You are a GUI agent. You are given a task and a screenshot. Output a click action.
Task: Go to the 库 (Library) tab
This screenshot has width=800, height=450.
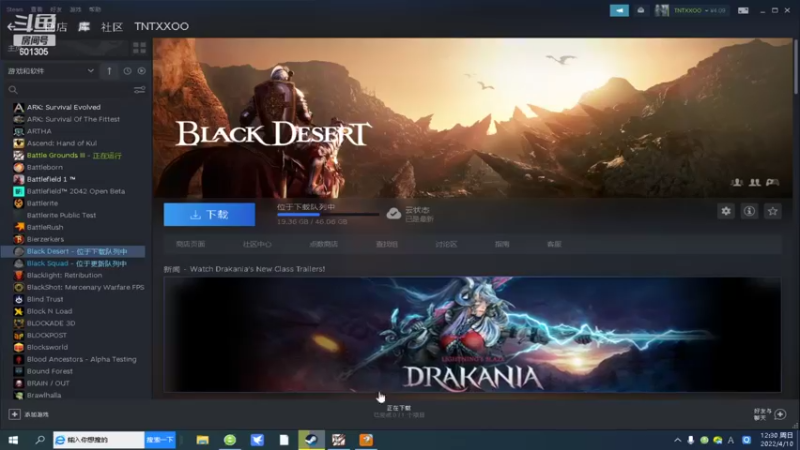point(84,27)
